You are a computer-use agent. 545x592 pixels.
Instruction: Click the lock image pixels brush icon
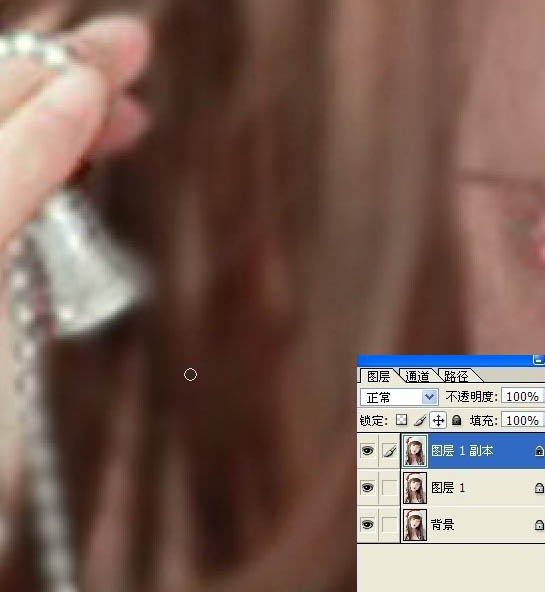point(420,420)
